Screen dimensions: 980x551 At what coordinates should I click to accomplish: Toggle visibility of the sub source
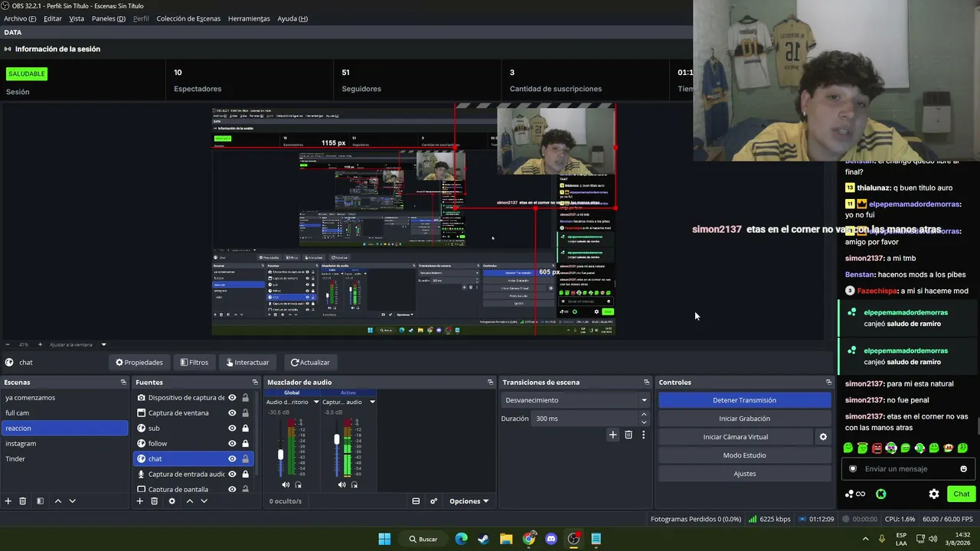point(232,429)
